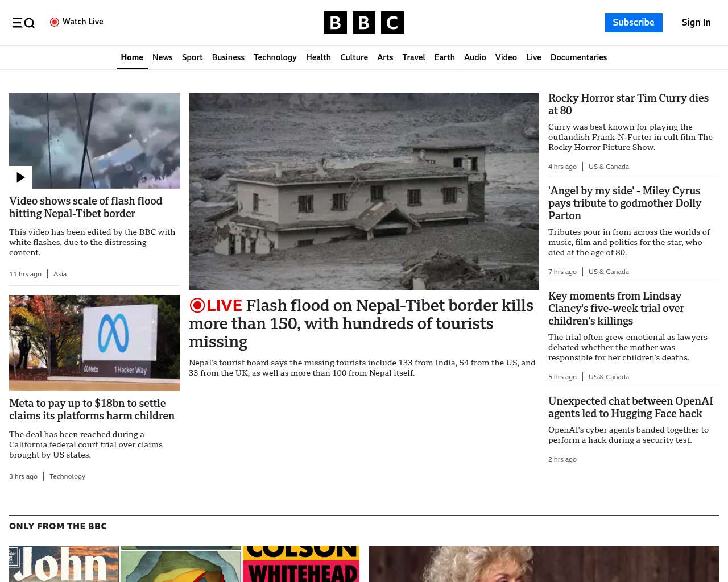Click the Watch Live red dot icon
728x582 pixels.
pyautogui.click(x=55, y=22)
